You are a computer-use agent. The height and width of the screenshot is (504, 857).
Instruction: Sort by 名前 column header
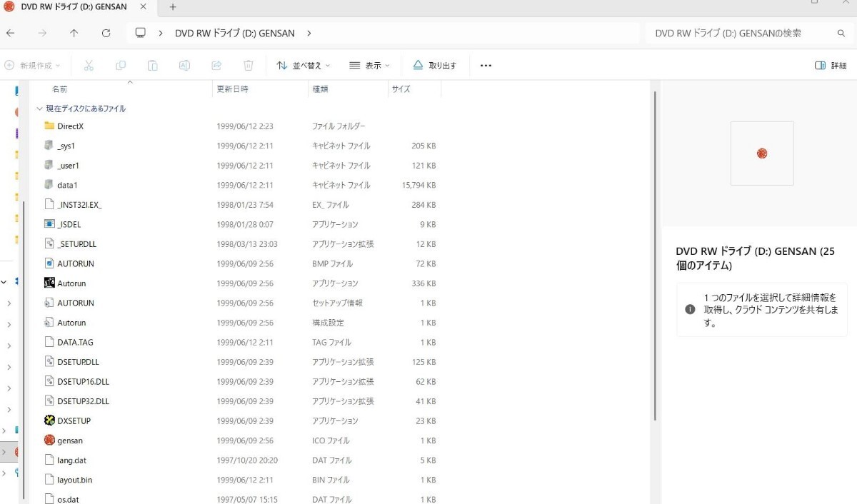pos(60,89)
